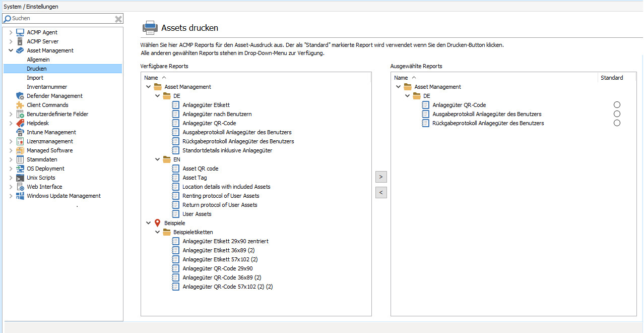The height and width of the screenshot is (333, 644).
Task: Switch to the Import settings entry
Action: [35, 77]
